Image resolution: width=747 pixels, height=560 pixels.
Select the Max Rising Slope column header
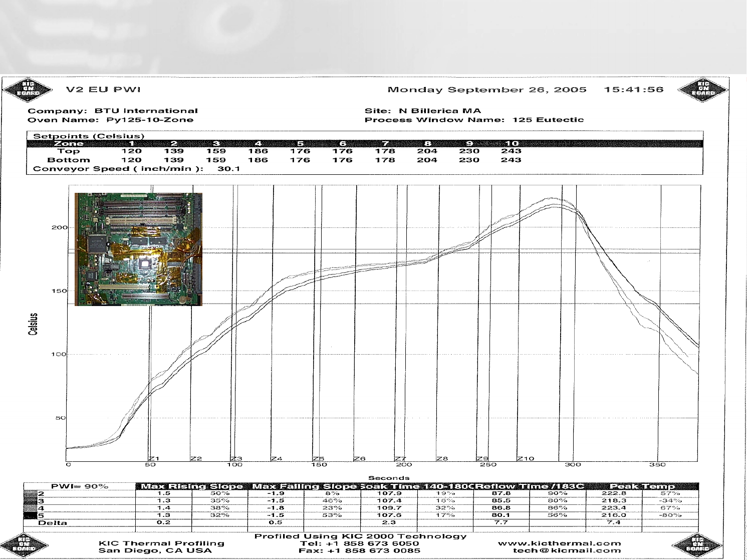click(192, 486)
